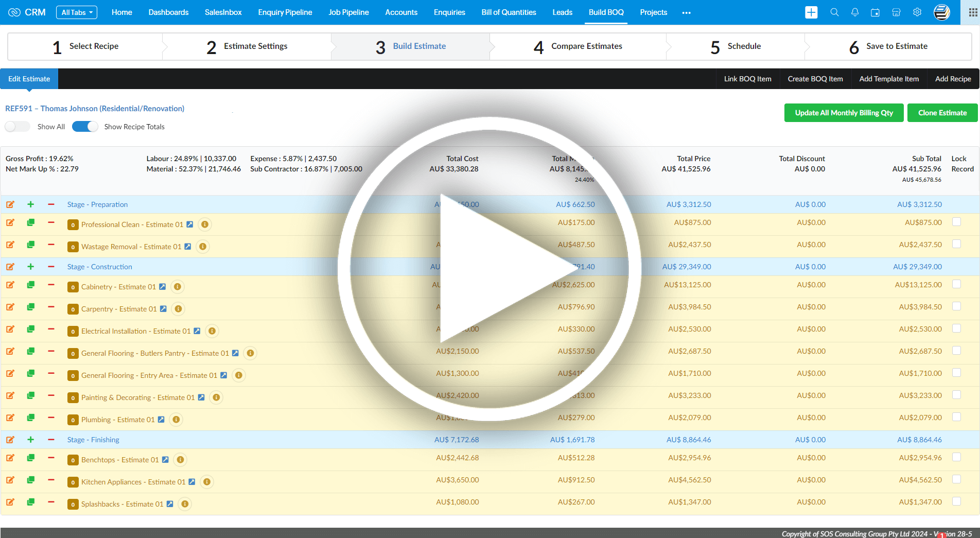Edit the Professional Clean row
The image size is (980, 538).
(10, 222)
